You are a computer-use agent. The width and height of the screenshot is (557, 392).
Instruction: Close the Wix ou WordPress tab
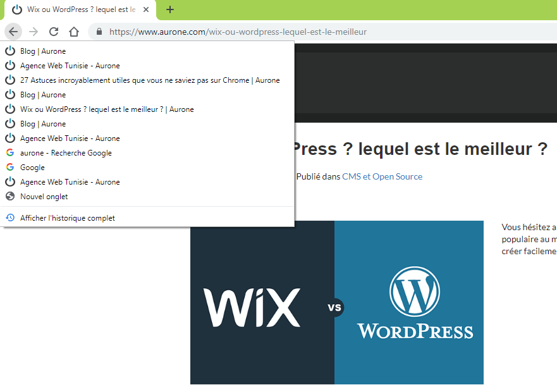[146, 9]
